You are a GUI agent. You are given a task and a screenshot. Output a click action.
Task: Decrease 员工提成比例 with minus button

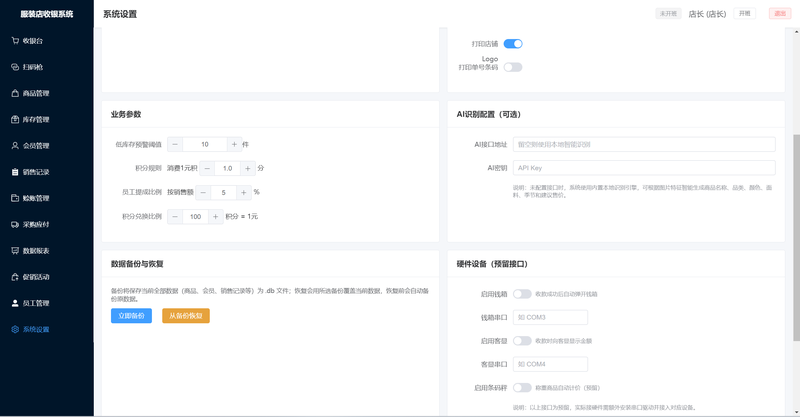pos(203,192)
